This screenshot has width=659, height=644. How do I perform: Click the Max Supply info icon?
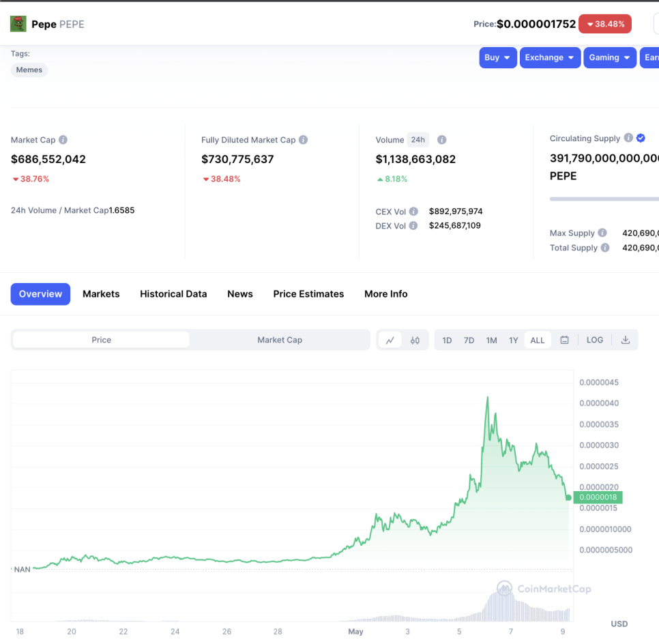tap(602, 233)
